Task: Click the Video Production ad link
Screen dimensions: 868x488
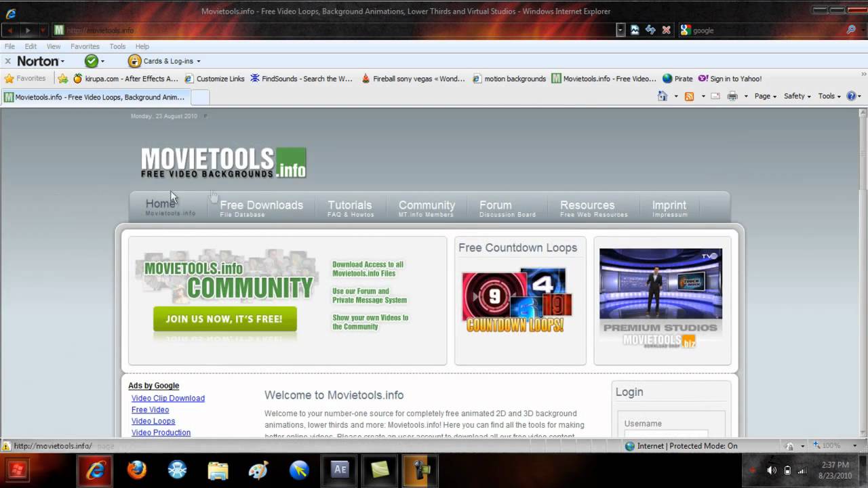Action: [x=161, y=432]
